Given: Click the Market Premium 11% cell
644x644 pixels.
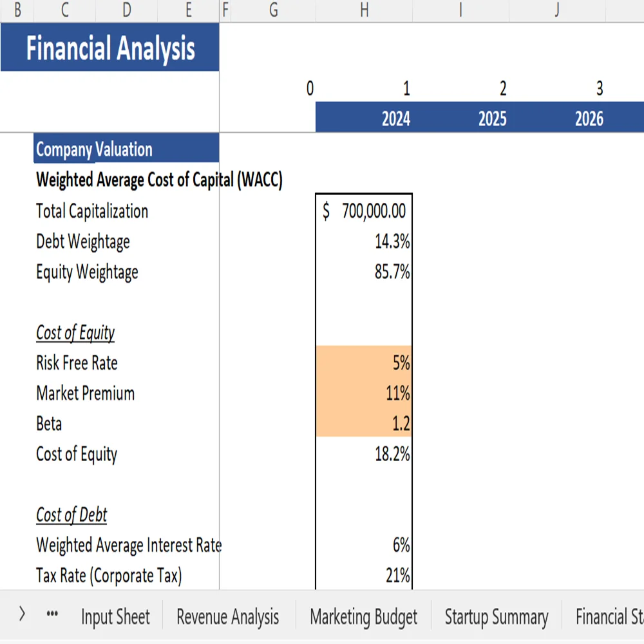Looking at the screenshot, I should coord(364,393).
